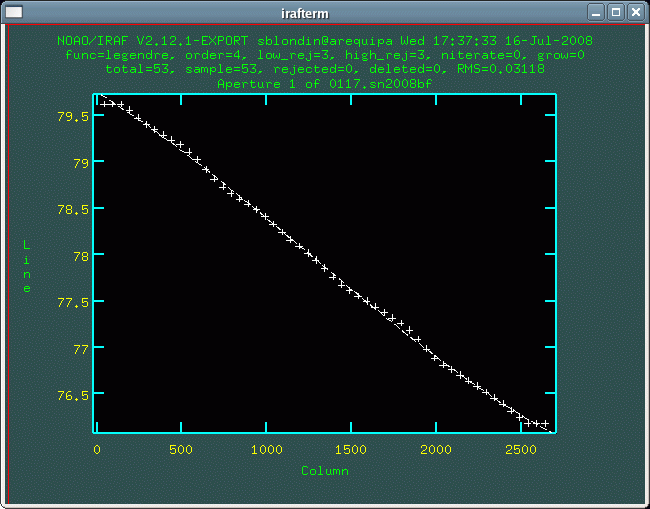Click the 0 x-axis tick label
Screen dimensions: 650x509
point(97,450)
